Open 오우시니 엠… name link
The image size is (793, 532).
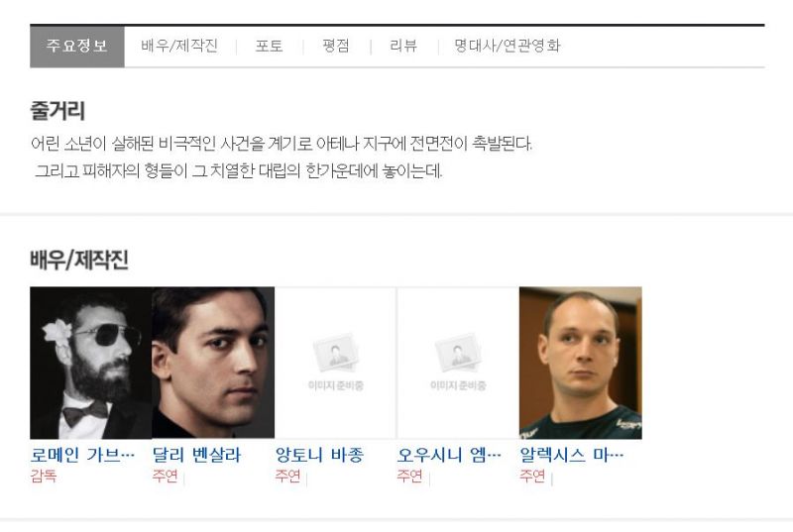click(449, 455)
